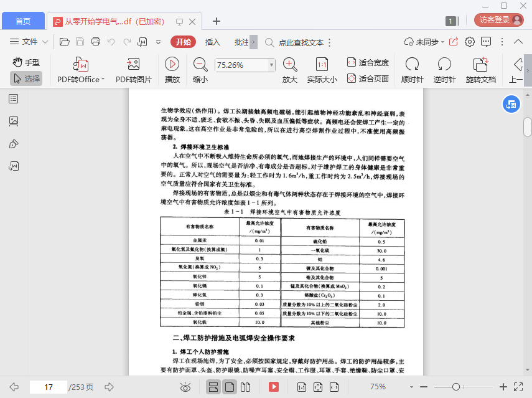Click PDF转图片 convert to image
The image size is (532, 398).
[134, 70]
